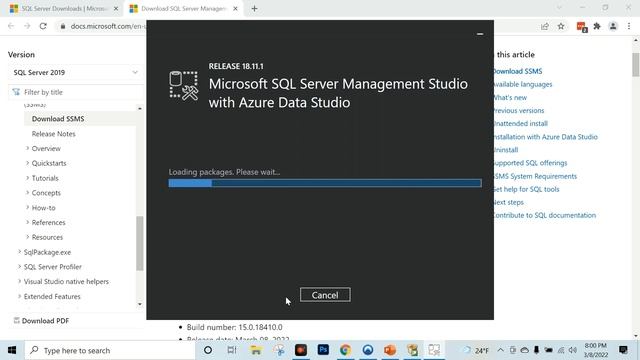This screenshot has height=360, width=640.
Task: Jump to Supported SQL offerings section
Action: (x=530, y=163)
